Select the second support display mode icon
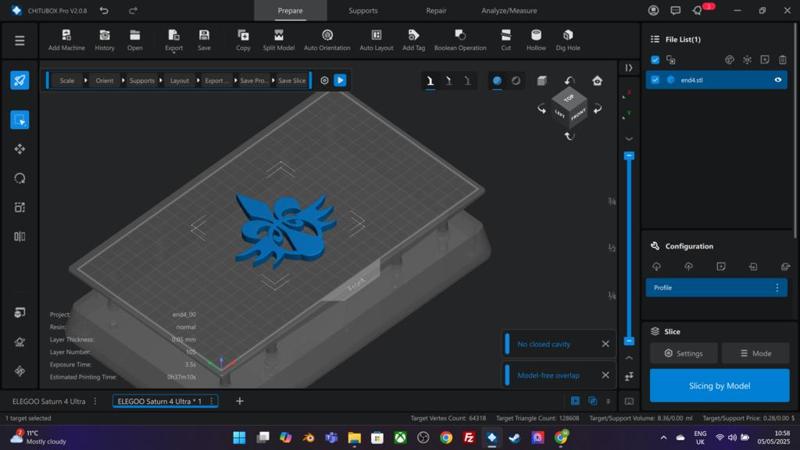Image resolution: width=800 pixels, height=450 pixels. [x=448, y=81]
